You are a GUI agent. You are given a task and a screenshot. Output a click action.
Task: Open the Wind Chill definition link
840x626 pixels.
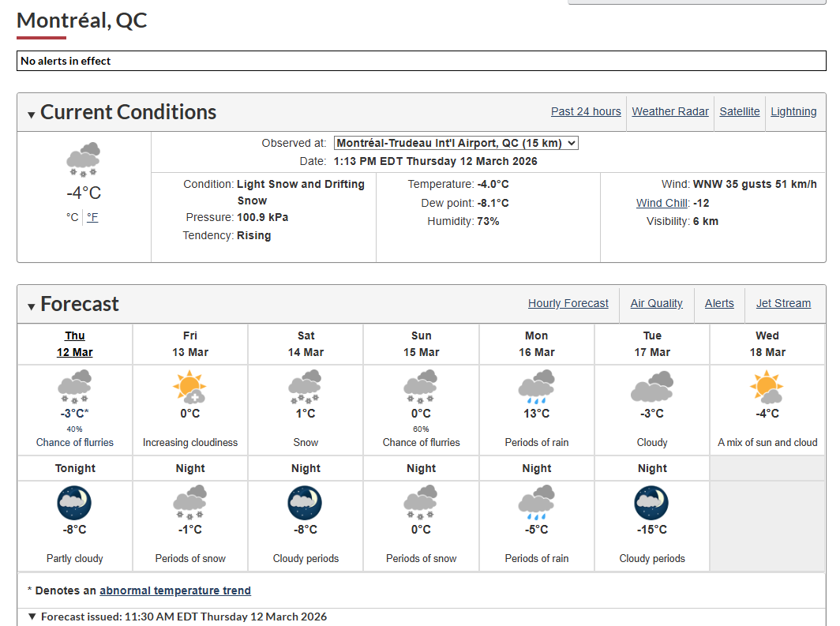[x=662, y=203]
